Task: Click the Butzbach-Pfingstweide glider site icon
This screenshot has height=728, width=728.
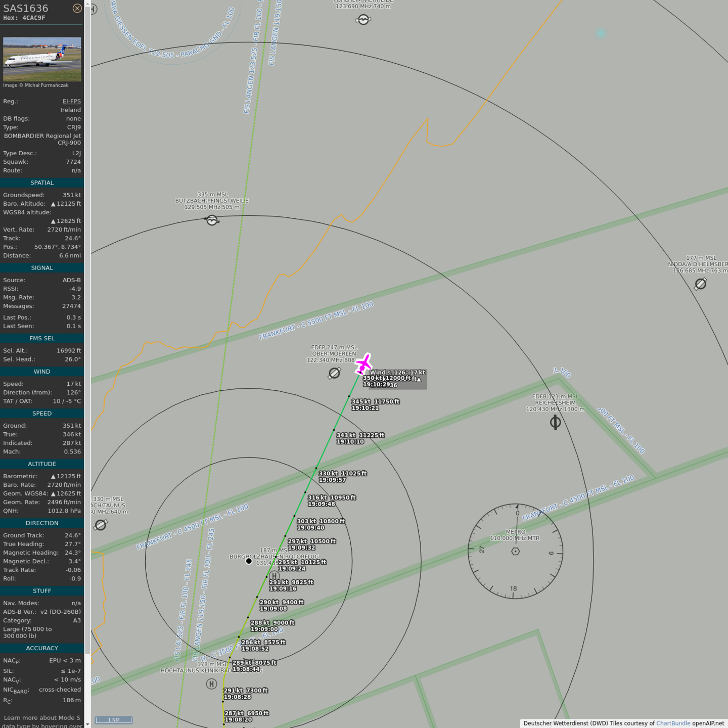Action: pyautogui.click(x=212, y=220)
